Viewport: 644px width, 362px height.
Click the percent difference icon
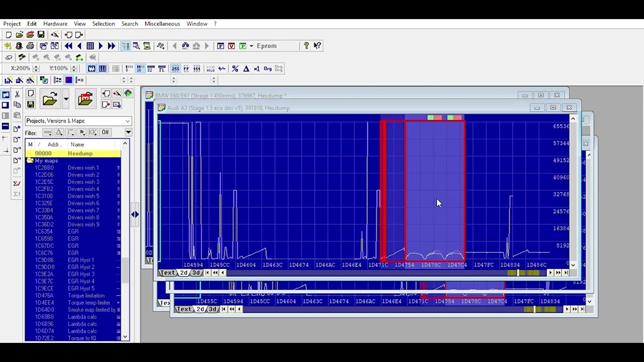point(235,68)
